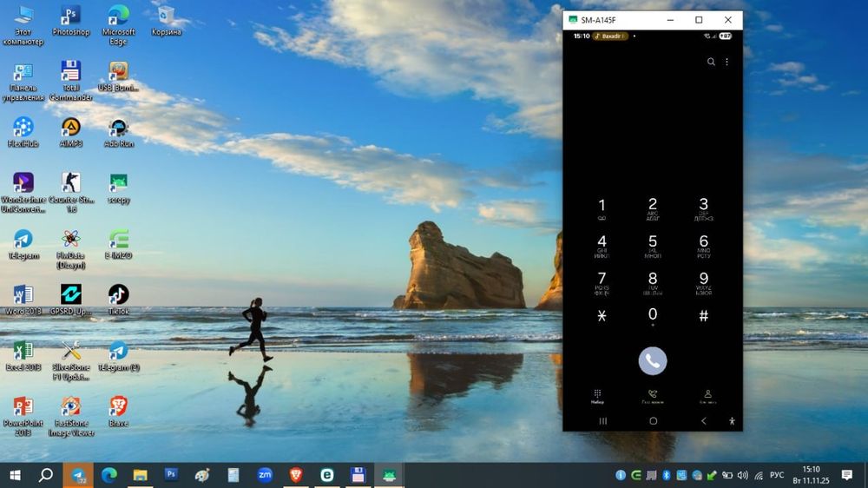
Task: Open FastStone Image Viewer desktop shortcut
Action: pos(71,417)
